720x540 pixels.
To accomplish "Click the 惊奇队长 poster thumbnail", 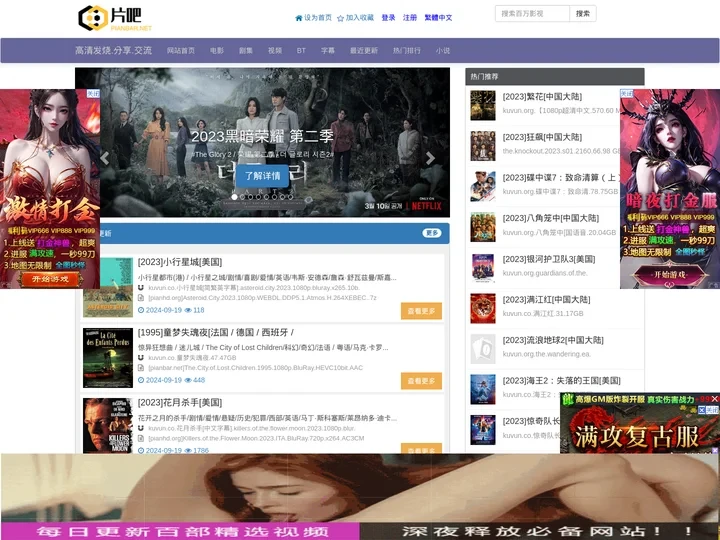I will (x=483, y=429).
